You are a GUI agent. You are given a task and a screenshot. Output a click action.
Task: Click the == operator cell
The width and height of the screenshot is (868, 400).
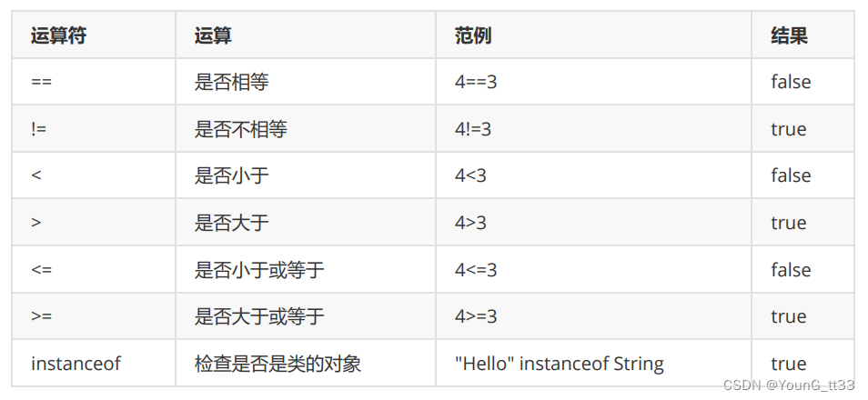point(94,82)
